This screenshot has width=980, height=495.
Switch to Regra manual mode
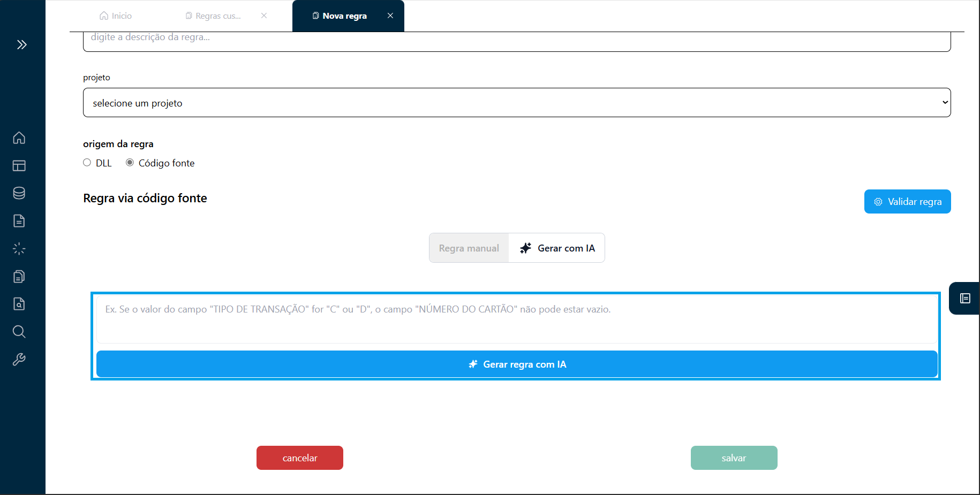click(469, 248)
